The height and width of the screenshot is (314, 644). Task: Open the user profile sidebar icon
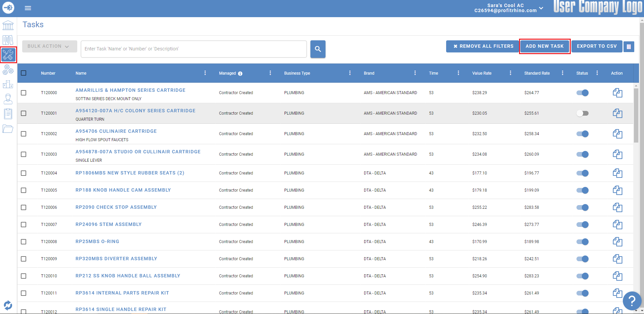[x=8, y=99]
